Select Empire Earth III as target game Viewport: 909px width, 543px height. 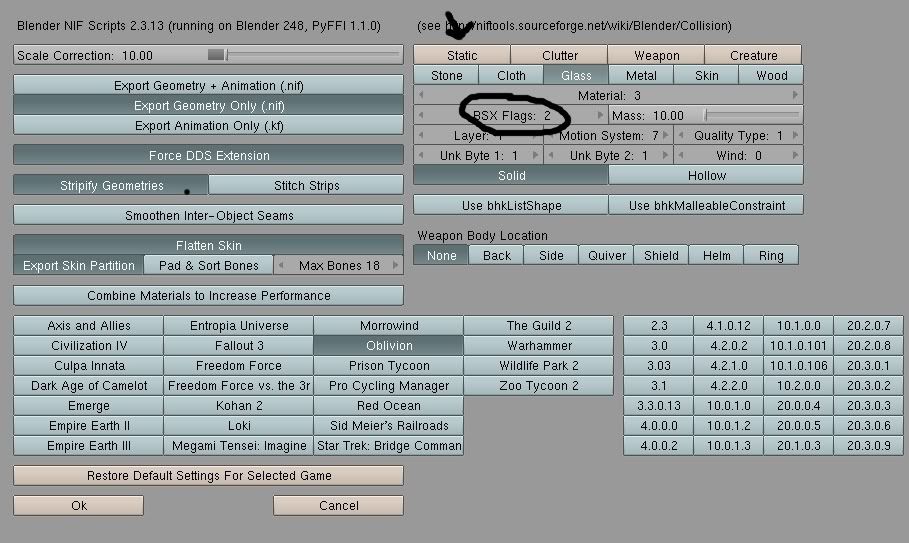point(89,446)
